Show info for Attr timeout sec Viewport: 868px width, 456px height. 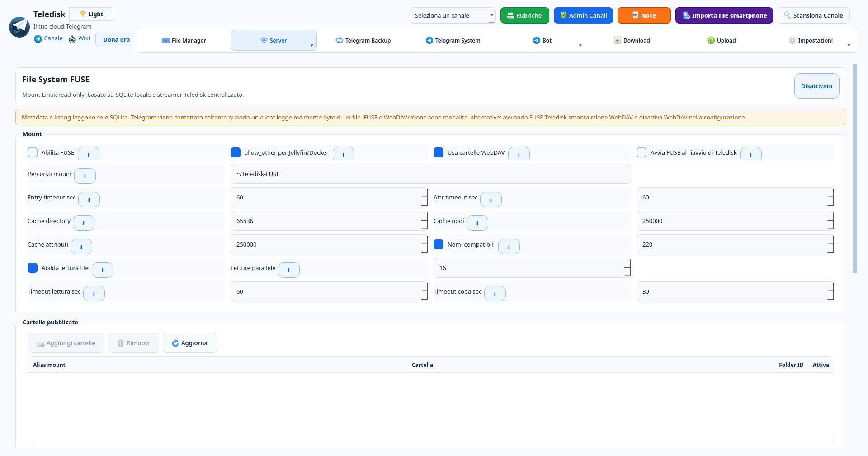pyautogui.click(x=491, y=199)
